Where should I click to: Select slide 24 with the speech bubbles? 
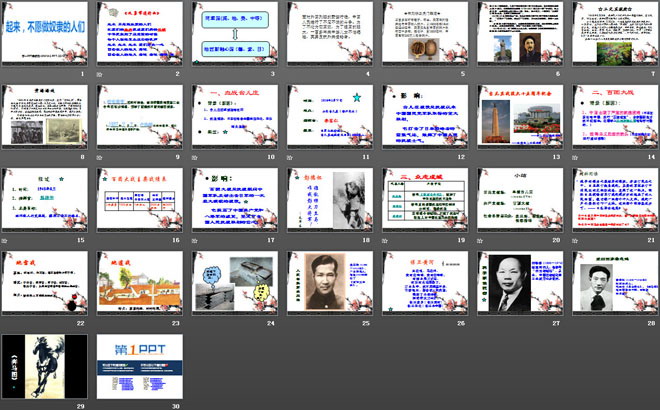(235, 283)
